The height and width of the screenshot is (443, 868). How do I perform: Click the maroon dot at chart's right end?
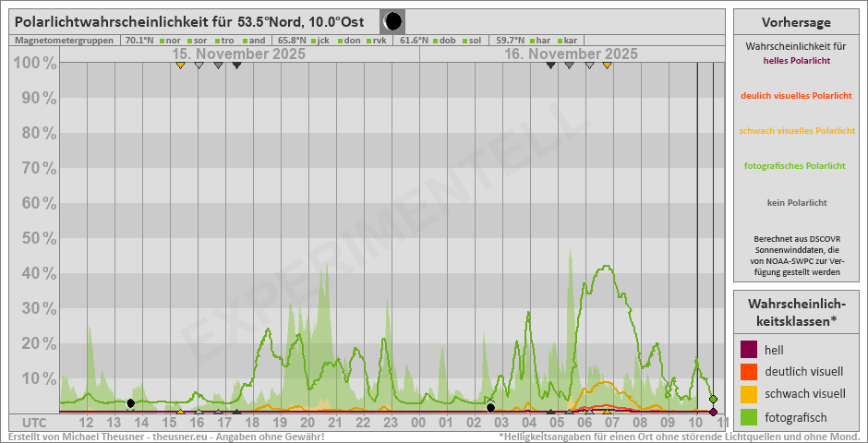[713, 412]
